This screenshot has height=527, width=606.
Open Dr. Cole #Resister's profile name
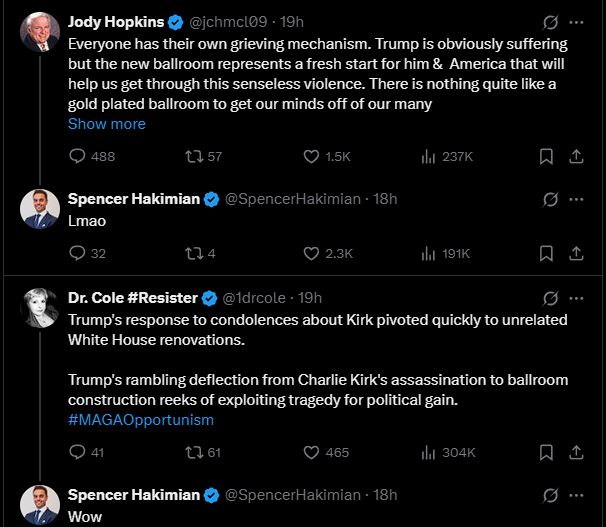click(x=132, y=298)
